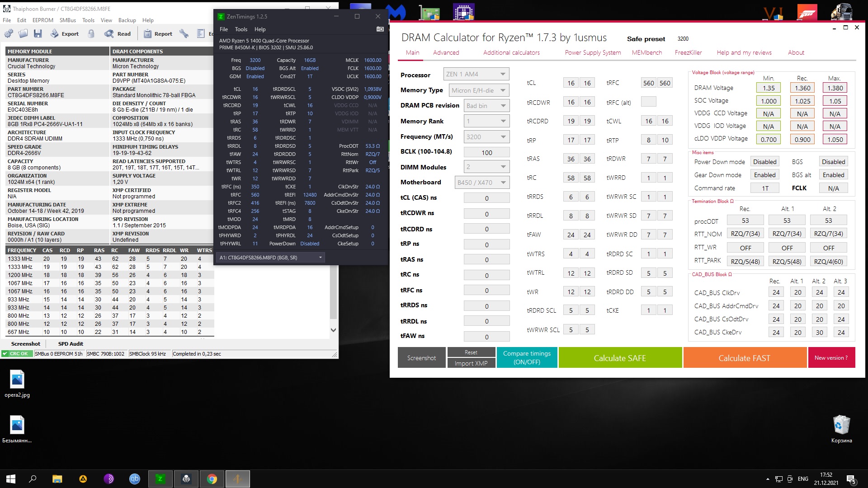The image size is (868, 488).
Task: Click the open folder icon in Thaiphoon toolbar
Action: (x=23, y=33)
